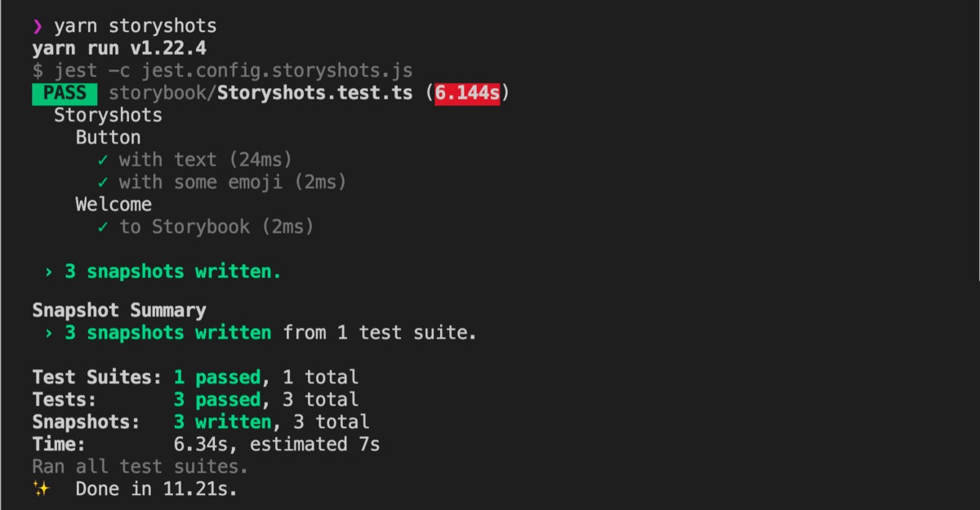Click "1 passed" in Test Suites row
This screenshot has width=980, height=510.
coord(216,378)
